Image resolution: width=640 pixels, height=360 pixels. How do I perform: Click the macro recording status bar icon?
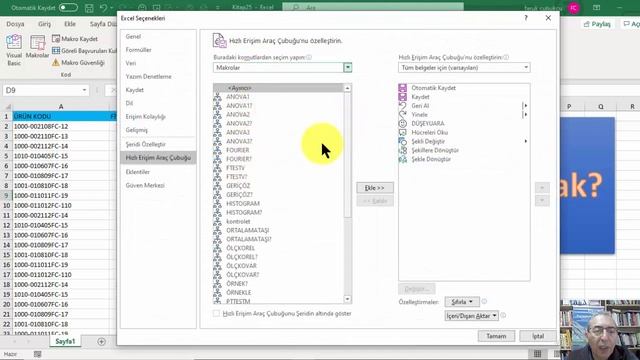click(38, 354)
